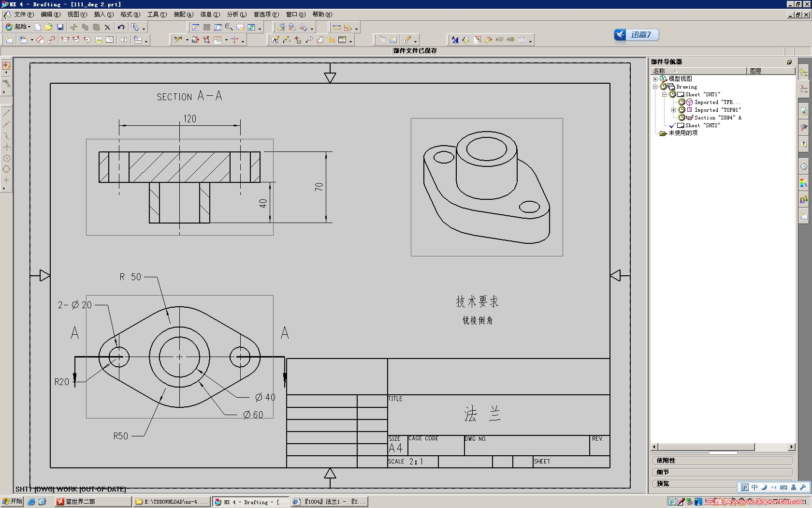Open the Assembly Navigator tab icon

(803, 73)
